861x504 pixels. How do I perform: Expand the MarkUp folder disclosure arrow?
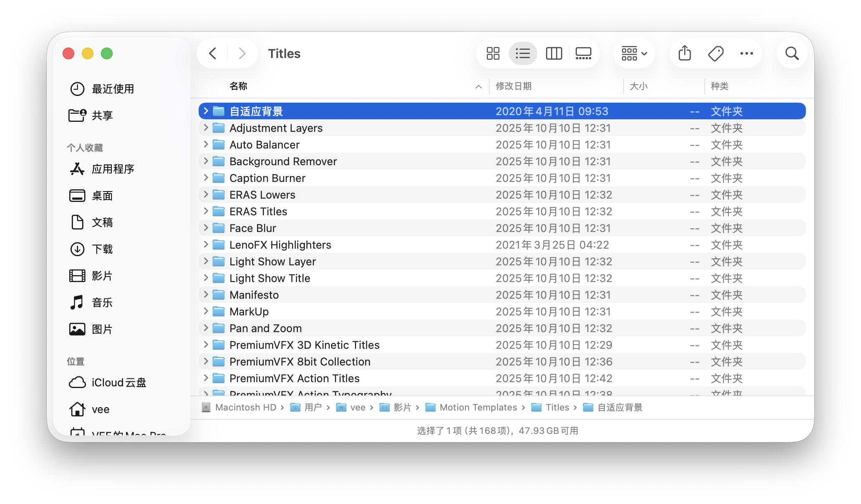click(206, 311)
